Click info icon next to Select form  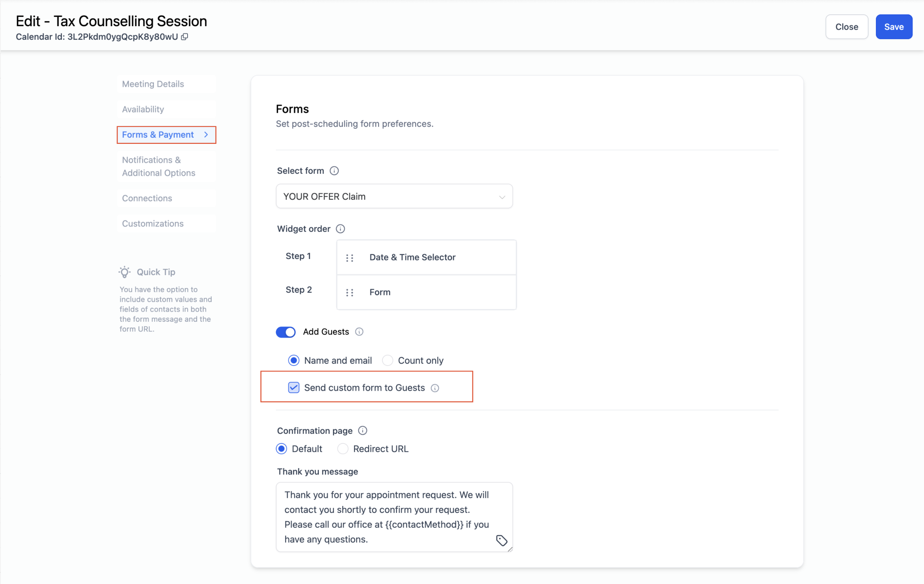(334, 171)
